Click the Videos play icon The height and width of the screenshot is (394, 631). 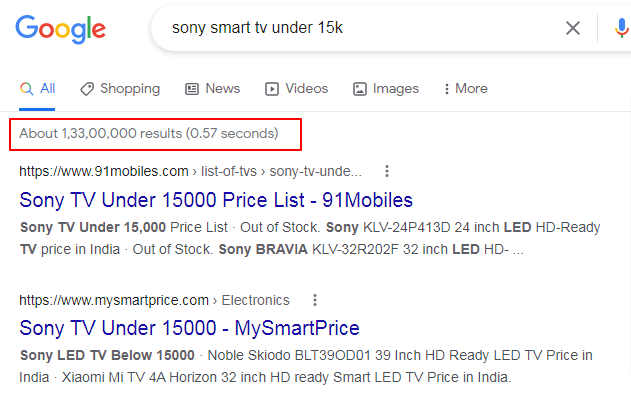click(272, 89)
